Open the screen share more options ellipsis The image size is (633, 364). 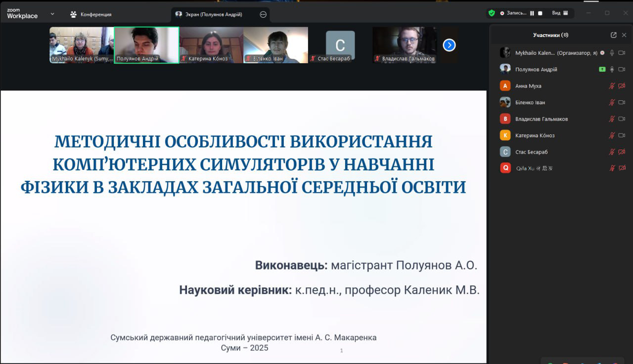(x=263, y=15)
